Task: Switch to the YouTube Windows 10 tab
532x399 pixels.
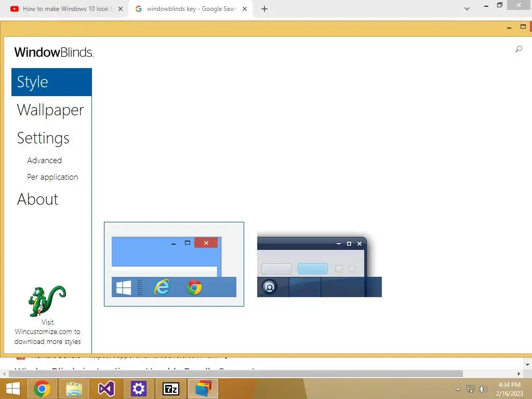Action: 65,9
